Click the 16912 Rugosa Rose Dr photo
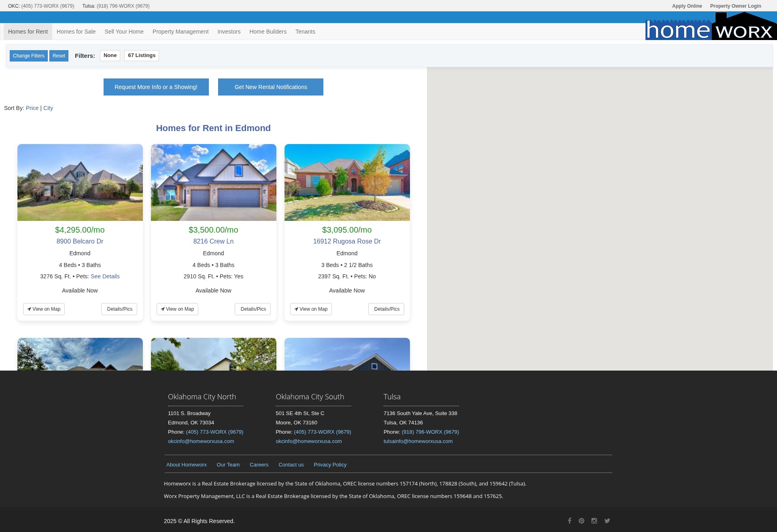The height and width of the screenshot is (532, 777). pyautogui.click(x=347, y=182)
